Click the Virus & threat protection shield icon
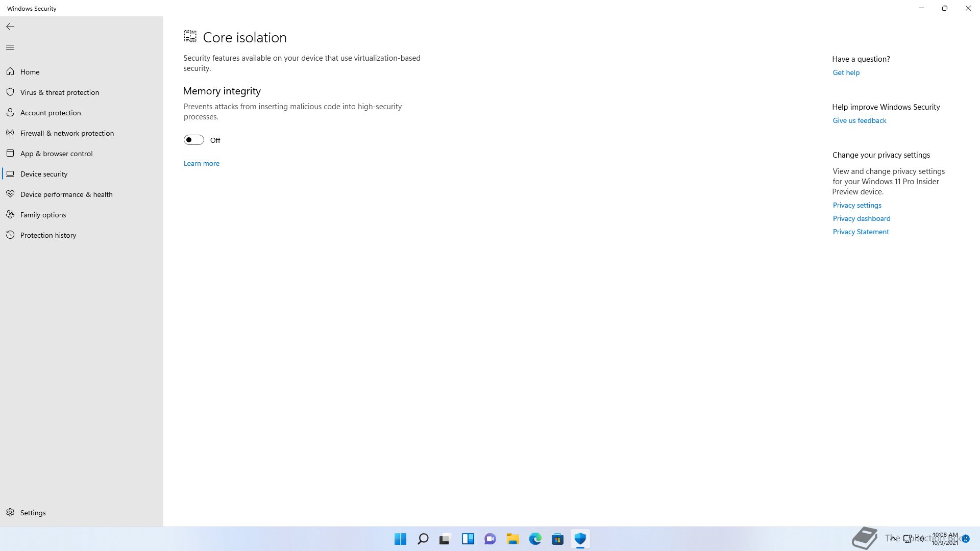Image resolution: width=980 pixels, height=551 pixels. point(10,92)
